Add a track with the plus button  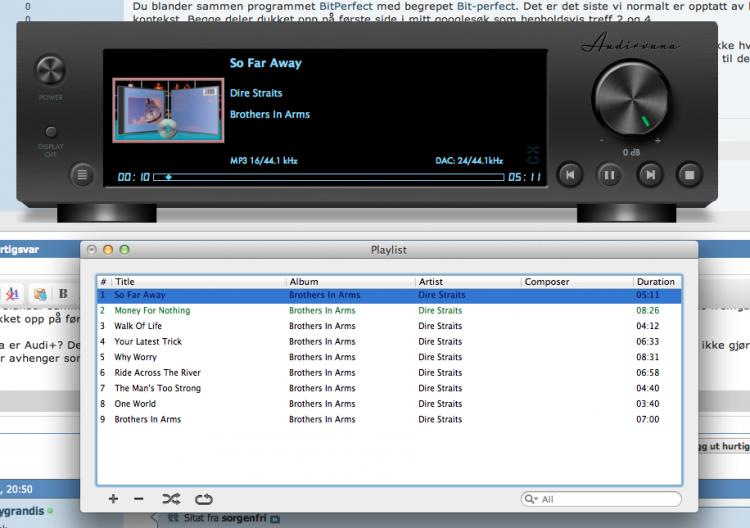point(113,499)
